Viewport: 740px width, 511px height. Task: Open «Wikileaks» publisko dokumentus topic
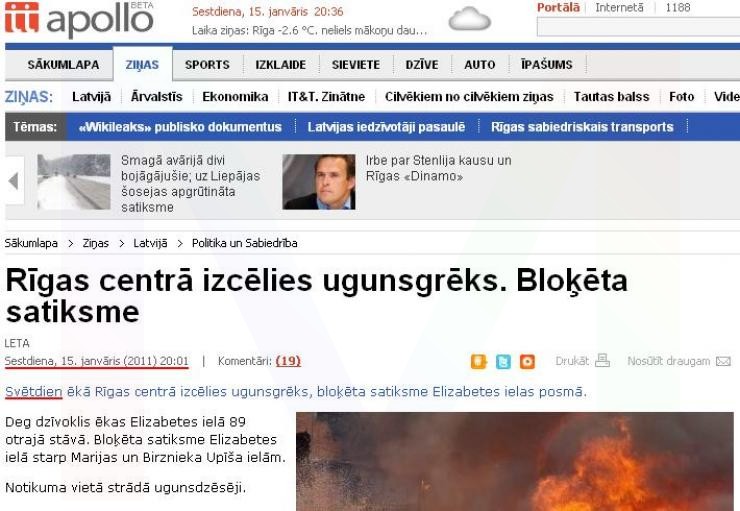click(x=180, y=127)
